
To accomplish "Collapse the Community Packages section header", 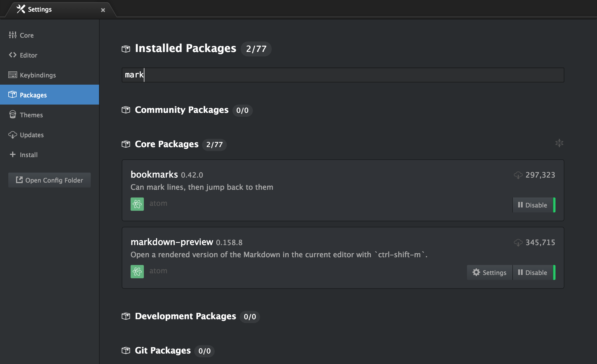I will pos(181,110).
